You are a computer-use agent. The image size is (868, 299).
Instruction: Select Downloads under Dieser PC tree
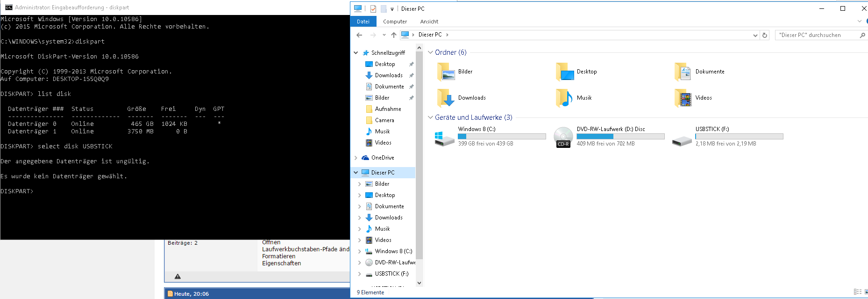tap(389, 218)
